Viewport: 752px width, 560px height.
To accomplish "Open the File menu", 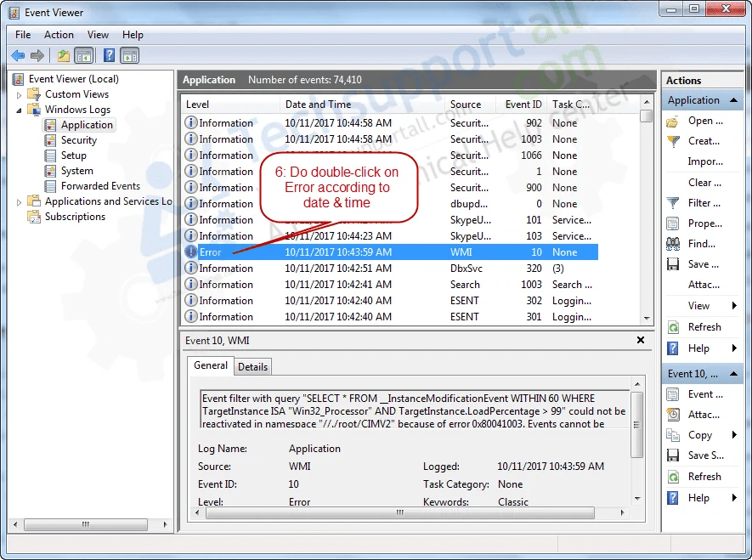I will point(23,35).
